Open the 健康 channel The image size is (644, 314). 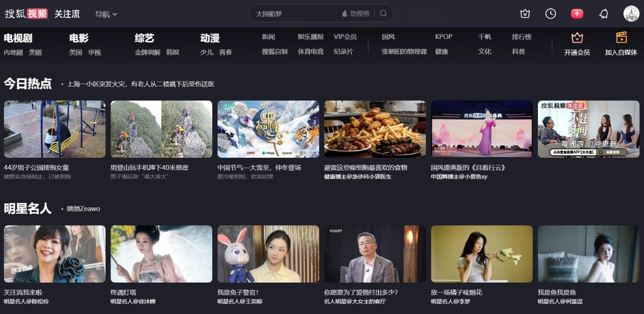coord(442,52)
